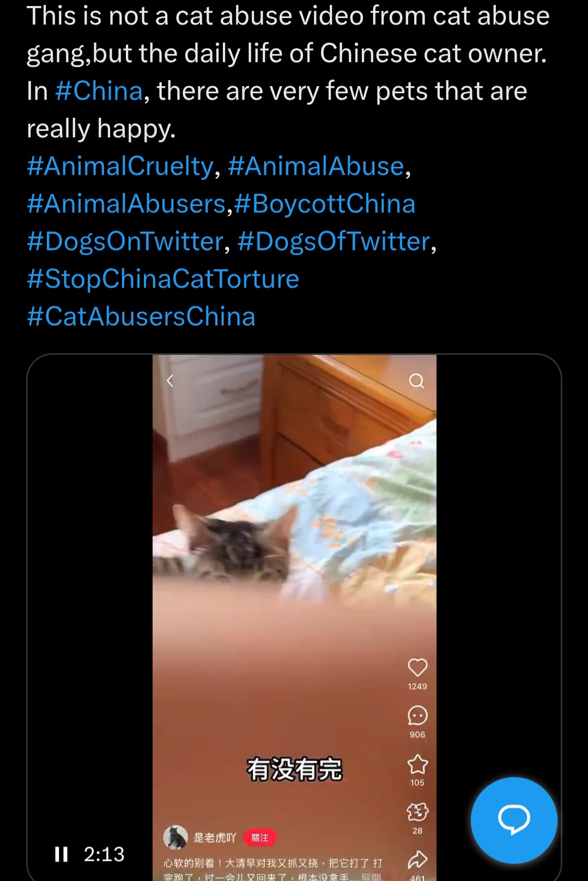Share the video with the arrow icon
This screenshot has height=881, width=588.
417,860
